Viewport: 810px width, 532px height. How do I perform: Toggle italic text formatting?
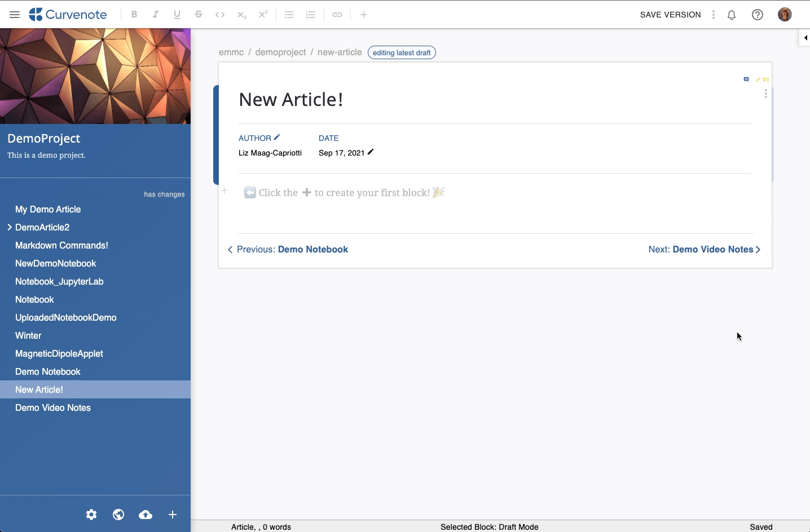(x=156, y=15)
